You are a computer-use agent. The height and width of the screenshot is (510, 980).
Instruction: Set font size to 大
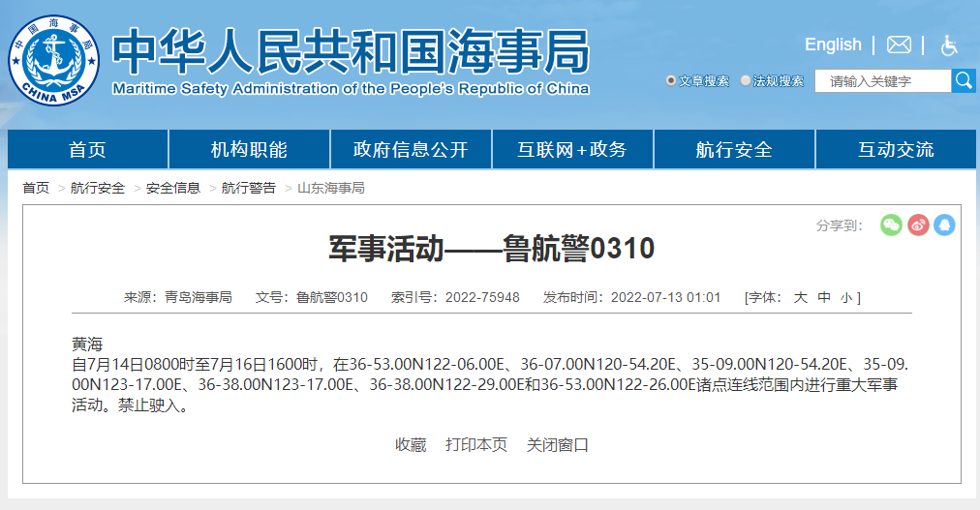click(x=800, y=298)
